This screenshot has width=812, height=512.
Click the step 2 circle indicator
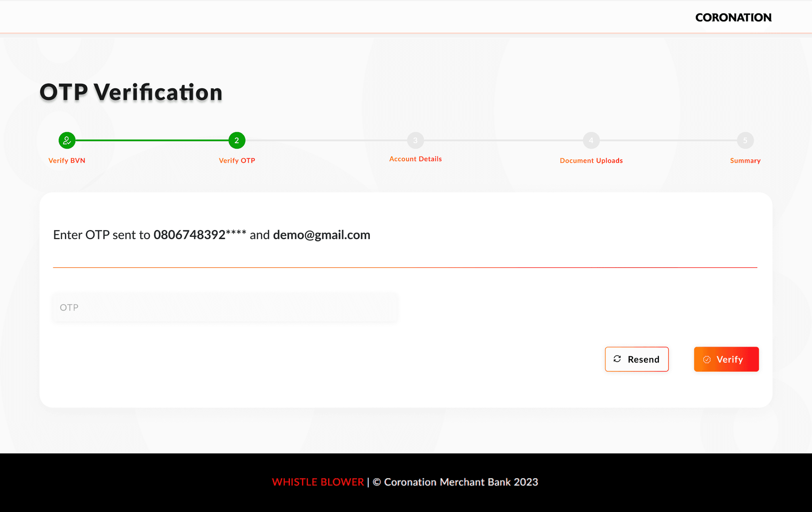coord(237,140)
